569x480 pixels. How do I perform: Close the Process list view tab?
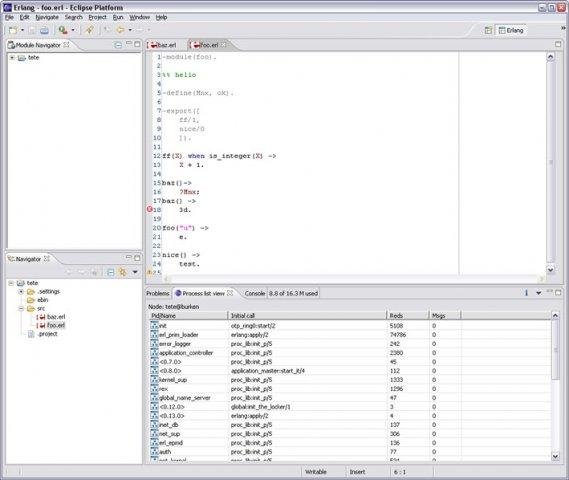(230, 293)
